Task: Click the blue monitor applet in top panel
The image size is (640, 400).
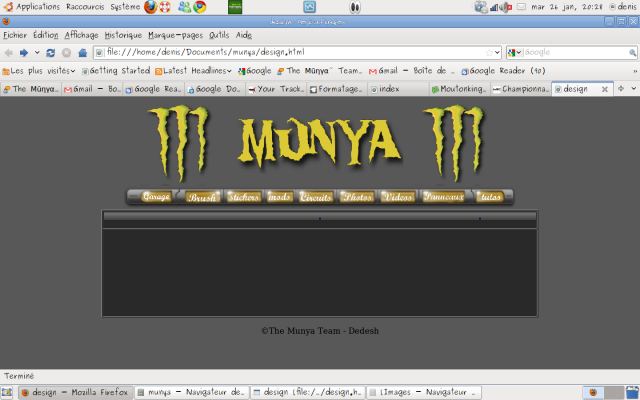Action: pyautogui.click(x=309, y=7)
